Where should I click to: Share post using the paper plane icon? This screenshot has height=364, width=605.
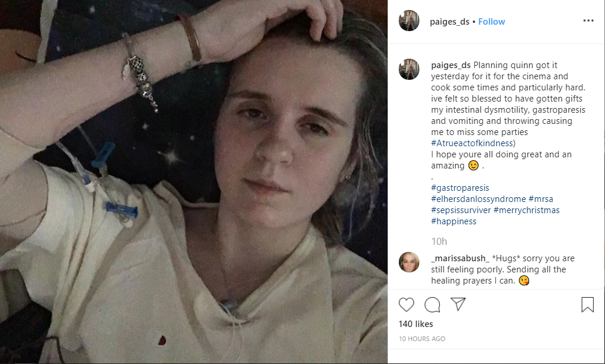[x=458, y=304]
